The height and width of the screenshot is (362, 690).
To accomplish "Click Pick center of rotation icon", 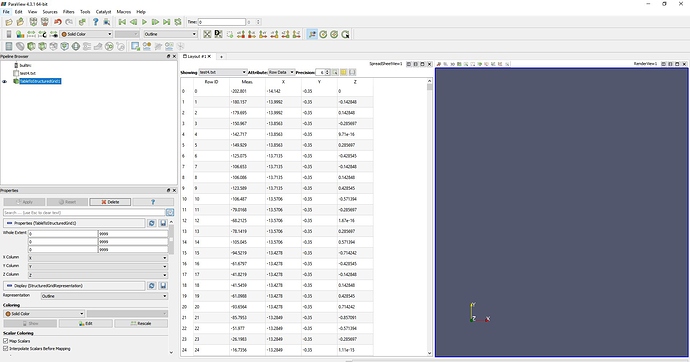I will click(345, 34).
